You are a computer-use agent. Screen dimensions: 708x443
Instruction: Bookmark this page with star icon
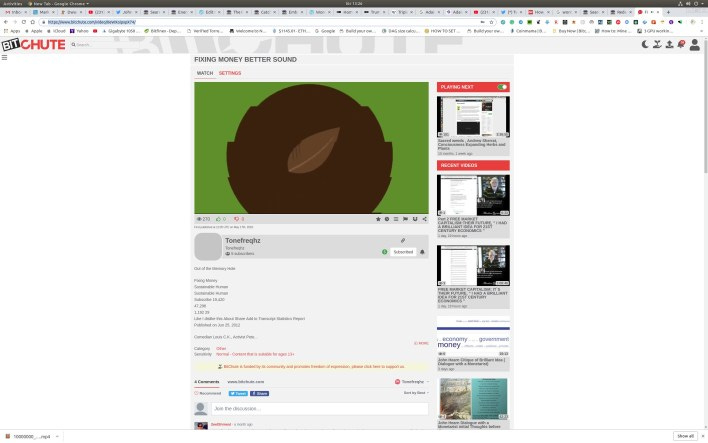tap(491, 22)
